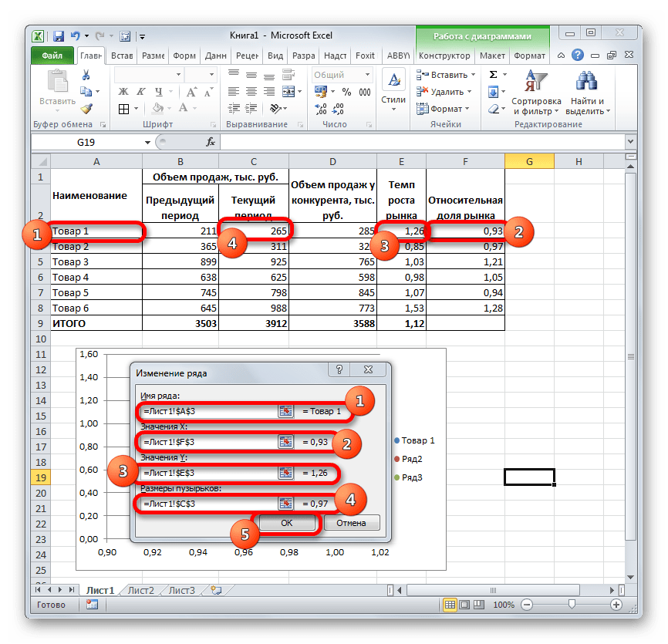Align text to the left
The height and width of the screenshot is (644, 668).
234,91
